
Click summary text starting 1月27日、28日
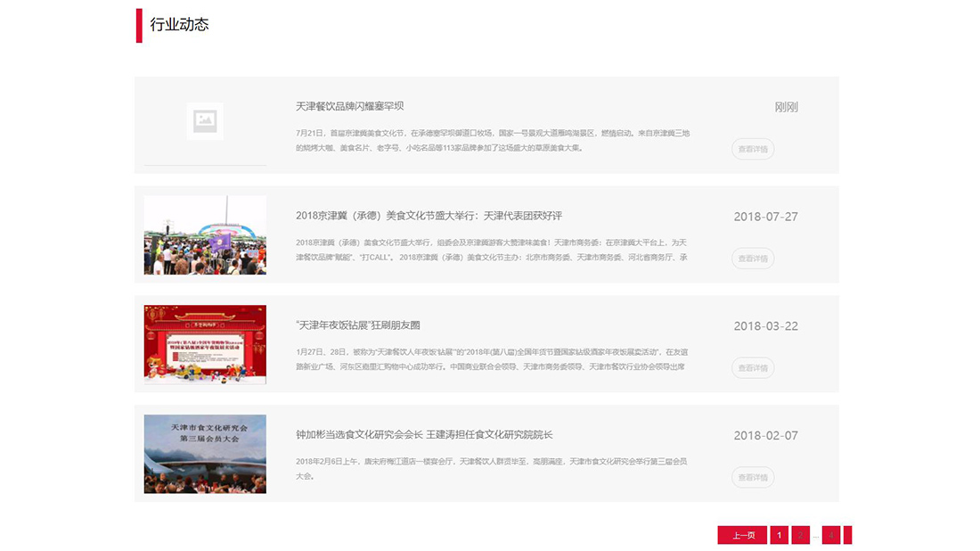pos(492,359)
